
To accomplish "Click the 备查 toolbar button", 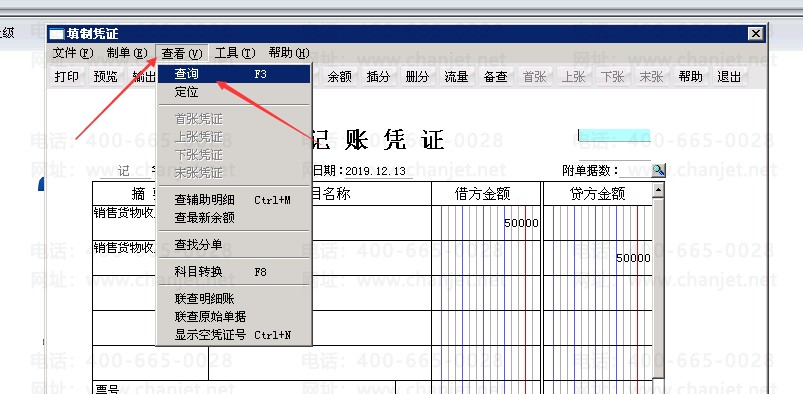I will click(x=495, y=77).
